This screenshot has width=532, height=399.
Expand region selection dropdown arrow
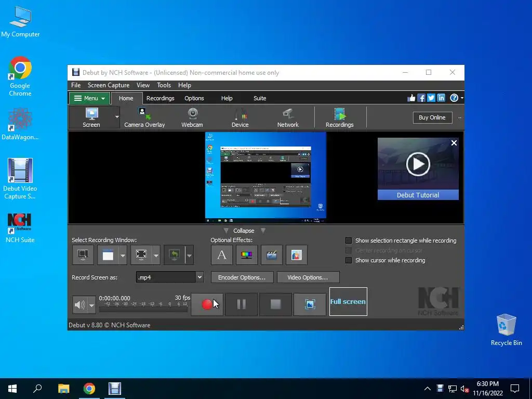tap(156, 255)
